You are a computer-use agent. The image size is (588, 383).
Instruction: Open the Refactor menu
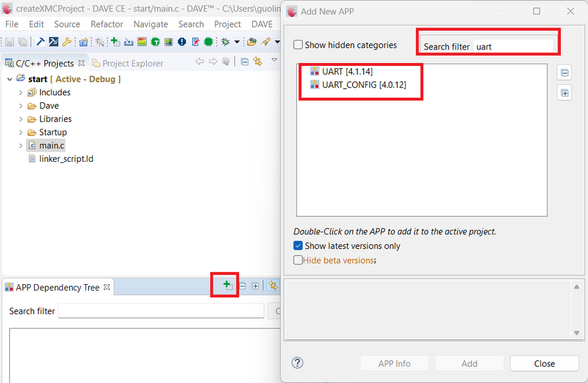click(x=107, y=24)
